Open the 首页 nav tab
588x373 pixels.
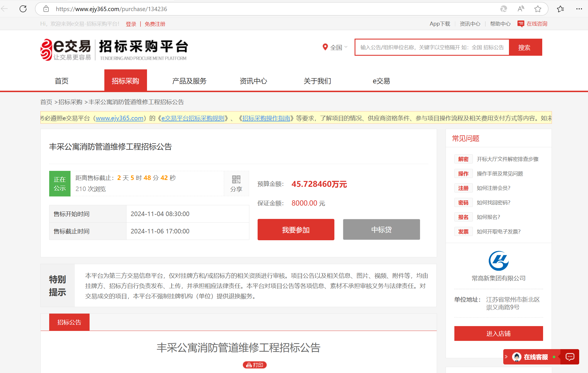(x=61, y=81)
